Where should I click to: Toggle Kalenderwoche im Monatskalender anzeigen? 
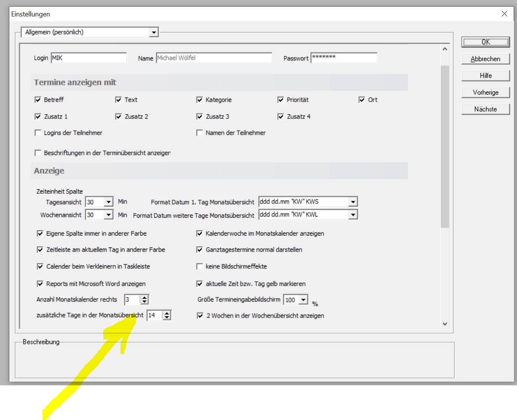point(200,234)
